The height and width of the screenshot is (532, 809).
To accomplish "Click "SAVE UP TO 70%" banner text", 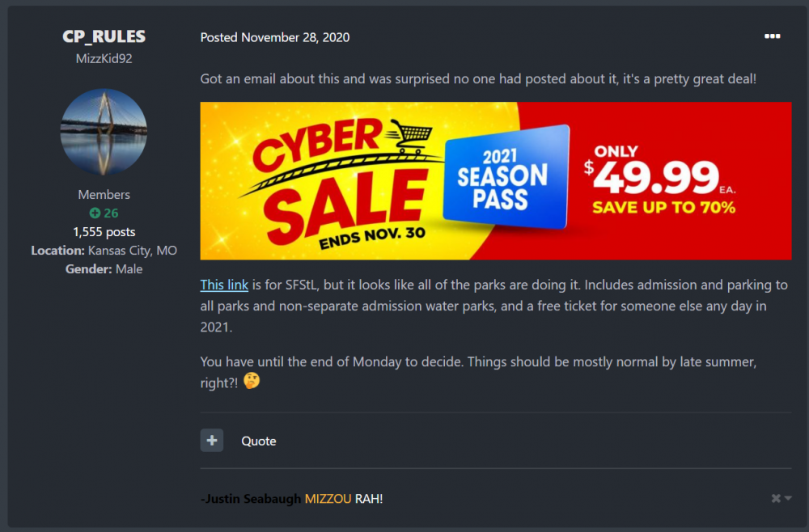I will point(663,207).
